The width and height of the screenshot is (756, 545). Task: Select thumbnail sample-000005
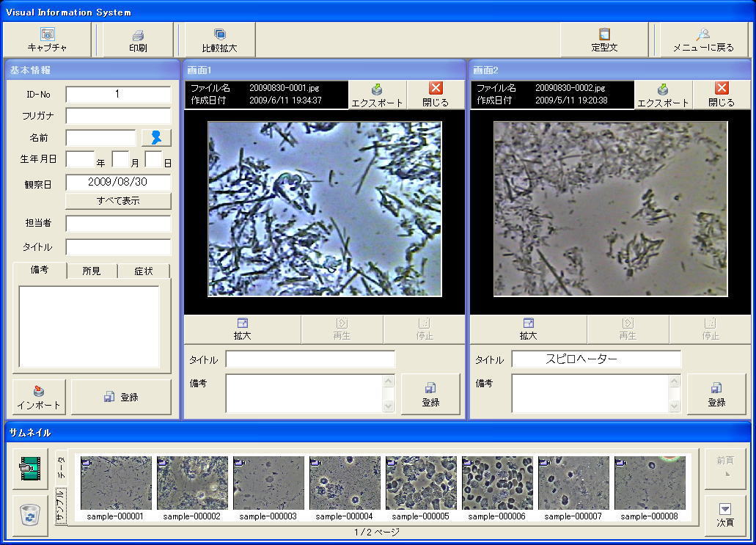421,484
